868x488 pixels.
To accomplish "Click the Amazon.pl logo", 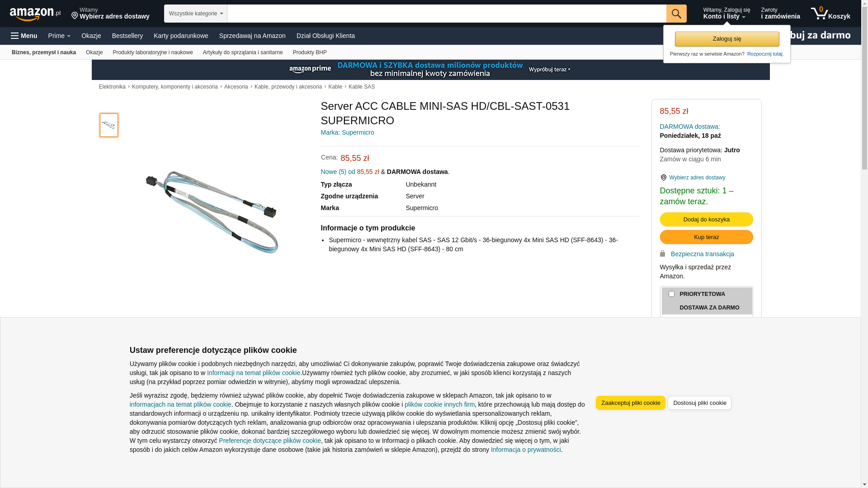I will [35, 14].
